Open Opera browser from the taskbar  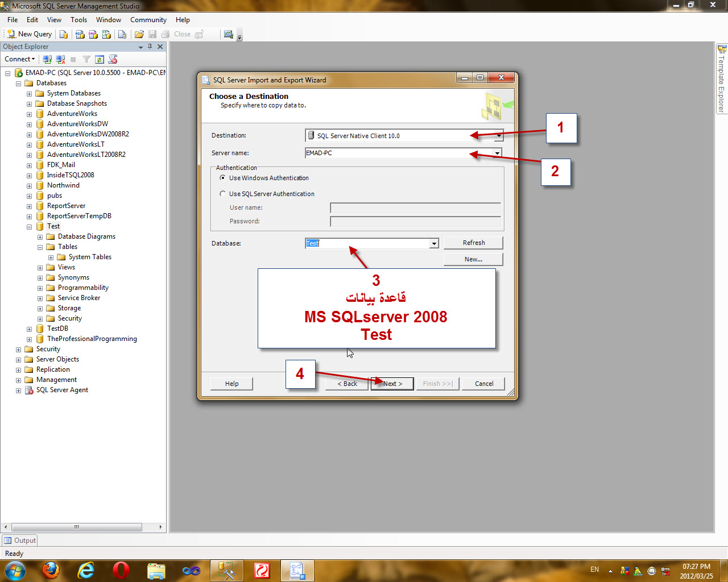[121, 570]
